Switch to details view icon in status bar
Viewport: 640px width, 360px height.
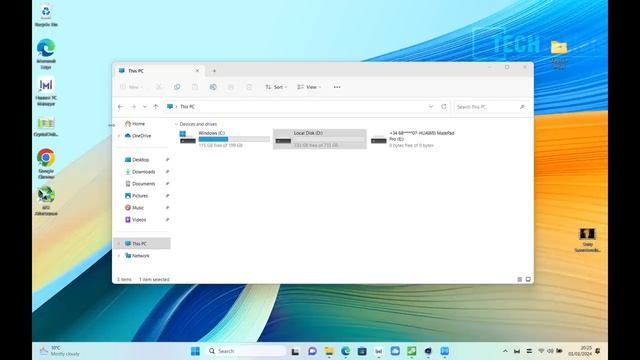(520, 280)
